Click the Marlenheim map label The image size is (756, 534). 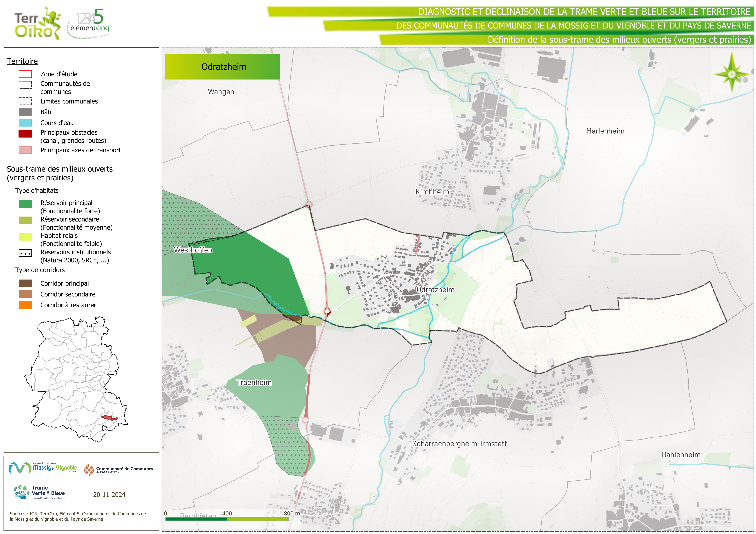pos(605,131)
